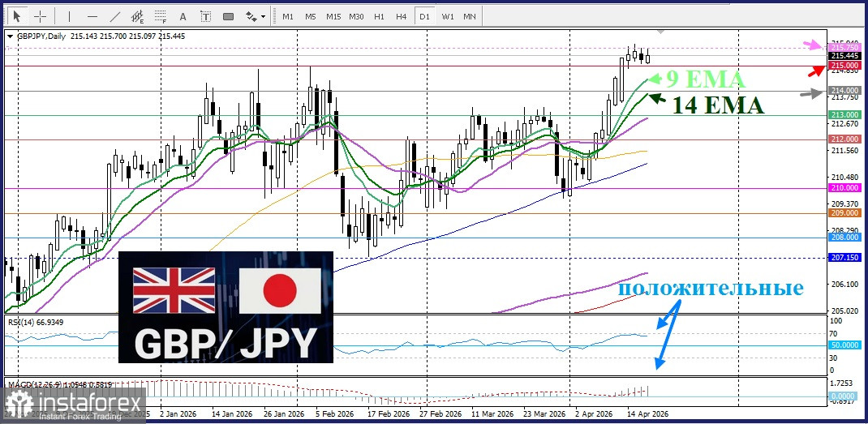The height and width of the screenshot is (424, 868).
Task: Click the orange 209.000 level label
Action: pos(844,213)
